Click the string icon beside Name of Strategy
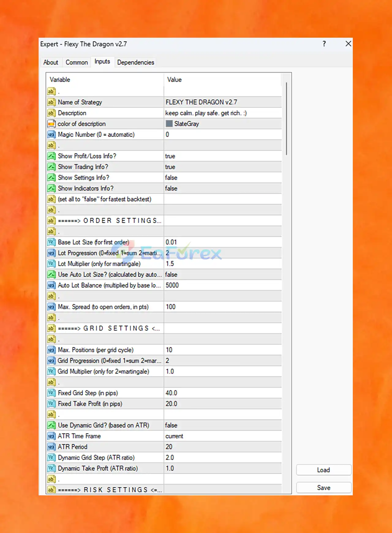Screen dimensions: 392x533 click(51, 102)
